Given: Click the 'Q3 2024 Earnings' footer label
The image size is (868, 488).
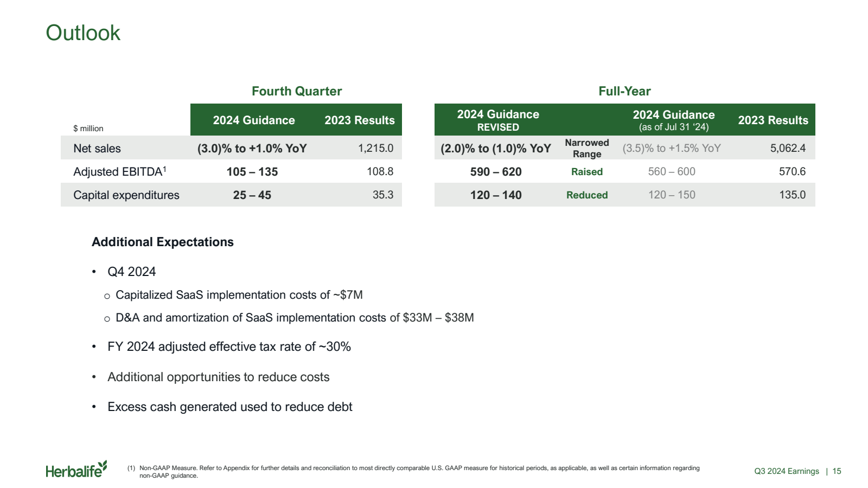Looking at the screenshot, I should pyautogui.click(x=787, y=471).
